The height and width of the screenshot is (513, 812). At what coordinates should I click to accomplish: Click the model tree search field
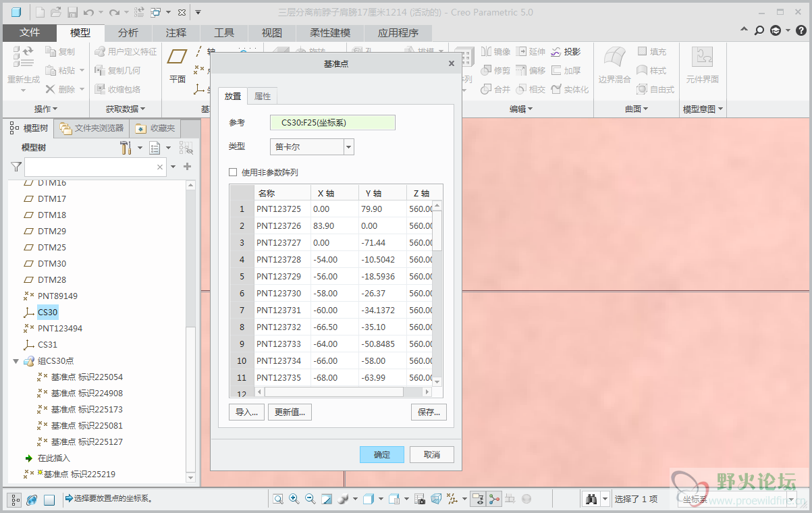click(x=95, y=167)
